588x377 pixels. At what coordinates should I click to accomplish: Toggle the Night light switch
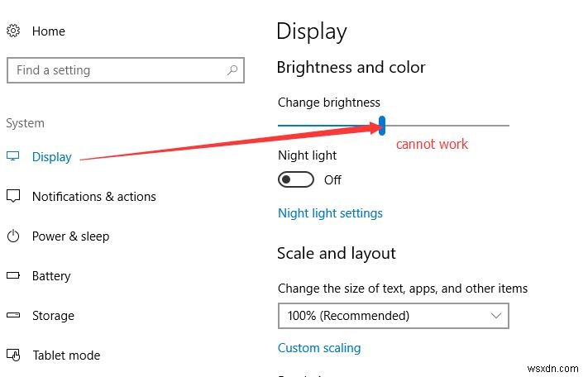click(x=296, y=179)
